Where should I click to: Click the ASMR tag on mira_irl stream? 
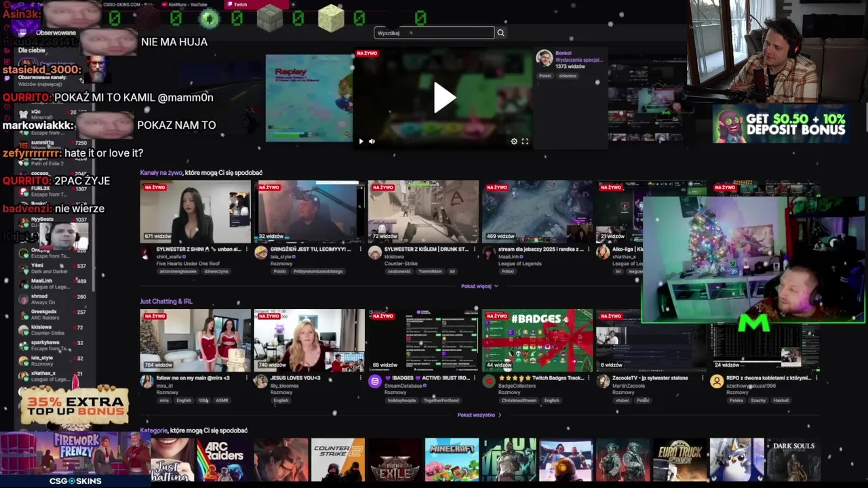pos(222,401)
